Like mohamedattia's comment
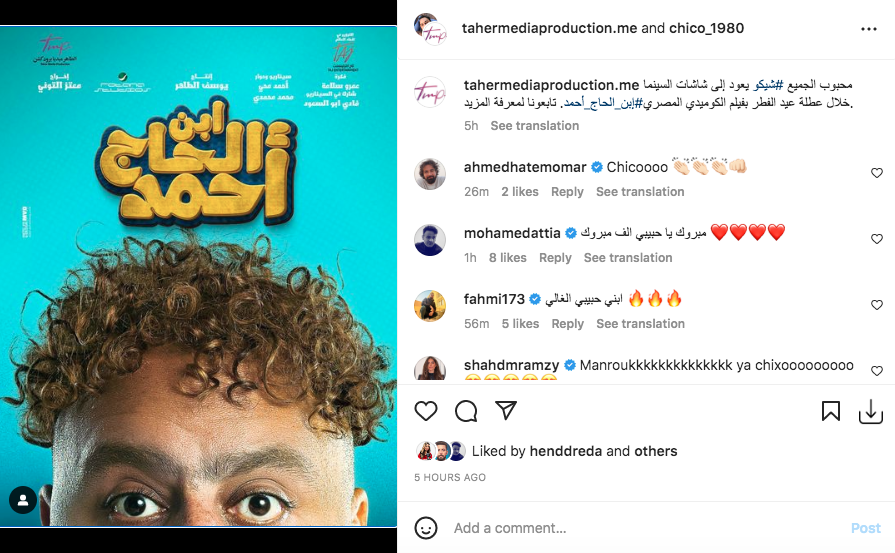The height and width of the screenshot is (553, 895). [877, 239]
